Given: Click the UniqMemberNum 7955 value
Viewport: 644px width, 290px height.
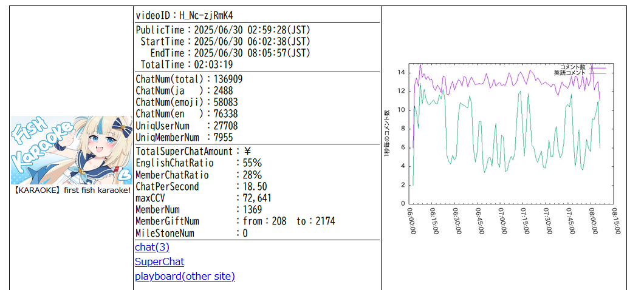Looking at the screenshot, I should (223, 137).
